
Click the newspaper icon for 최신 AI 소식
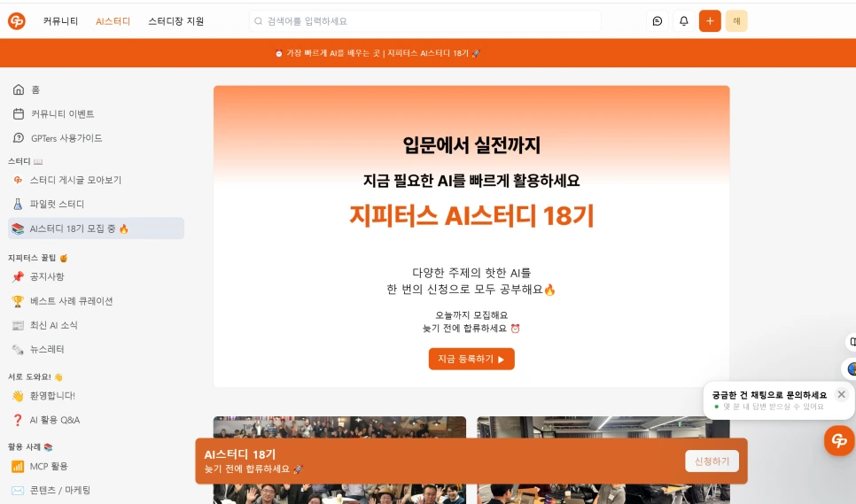coord(18,325)
